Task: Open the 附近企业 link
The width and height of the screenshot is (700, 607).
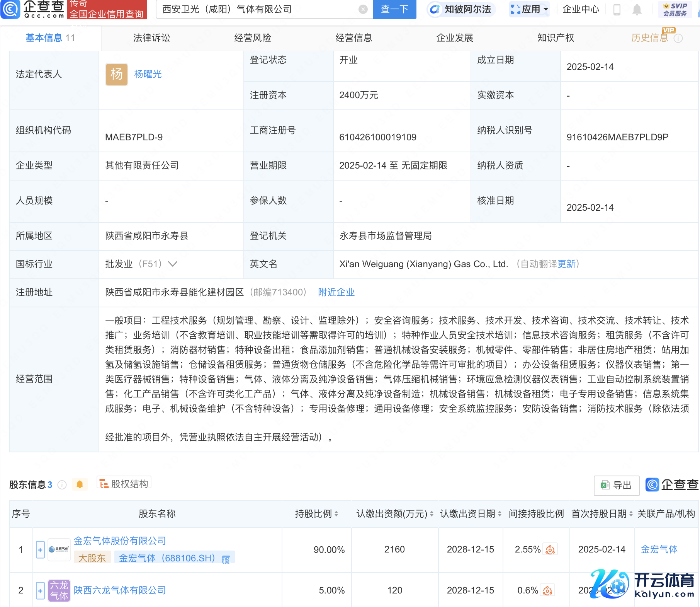Action: tap(336, 292)
